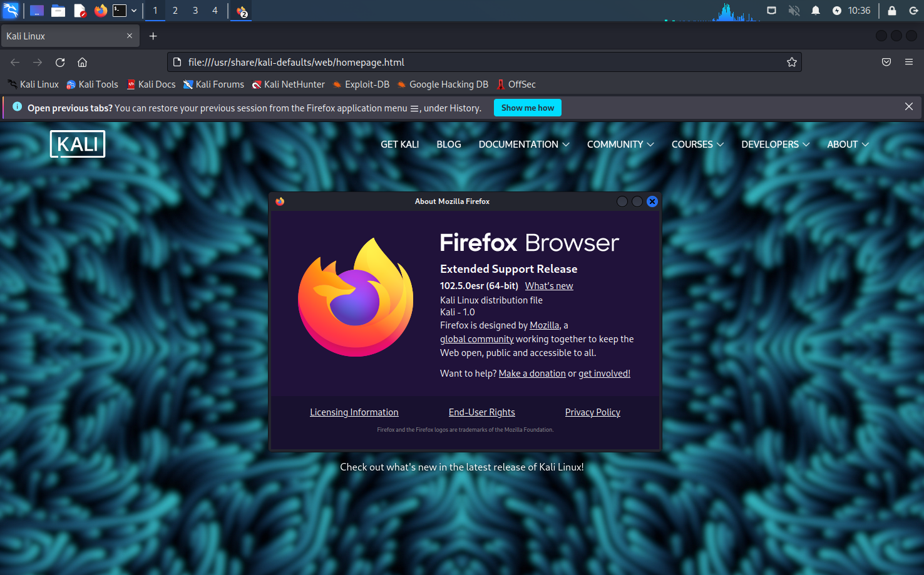Expand the Courses dropdown menu
Image resolution: width=924 pixels, height=575 pixels.
click(697, 145)
